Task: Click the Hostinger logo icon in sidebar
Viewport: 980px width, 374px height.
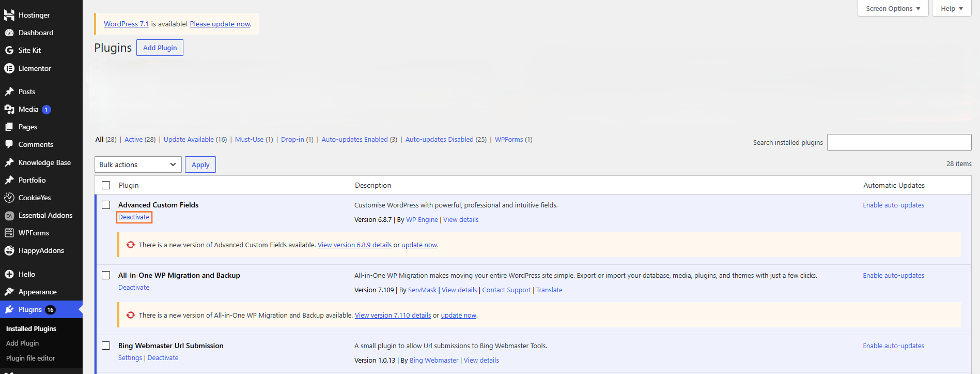Action: tap(9, 15)
